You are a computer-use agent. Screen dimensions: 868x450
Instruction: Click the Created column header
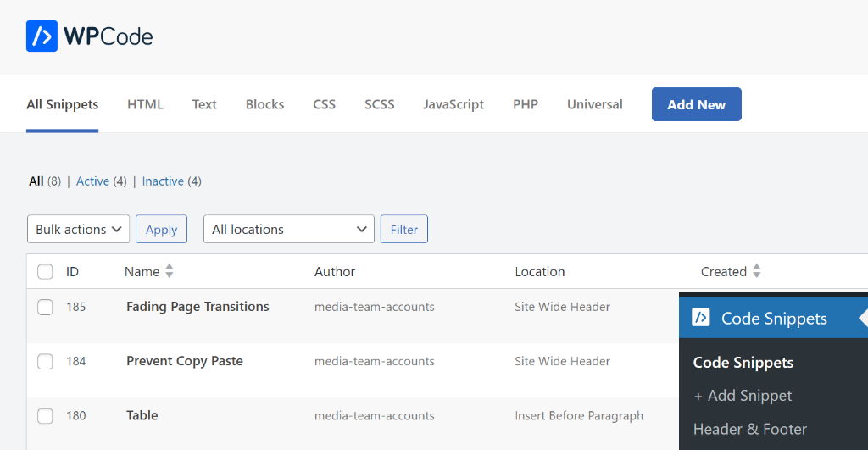click(724, 272)
